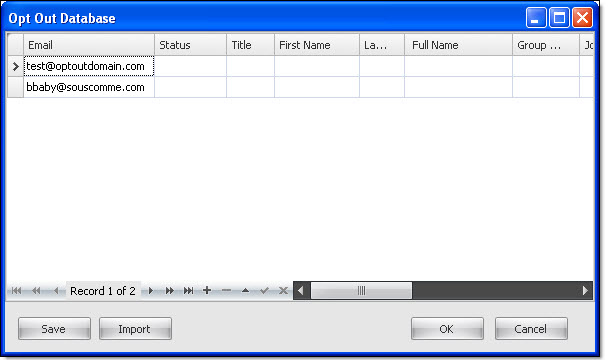Viewport: 605px width, 360px height.
Task: Click the Title column header
Action: pyautogui.click(x=250, y=45)
